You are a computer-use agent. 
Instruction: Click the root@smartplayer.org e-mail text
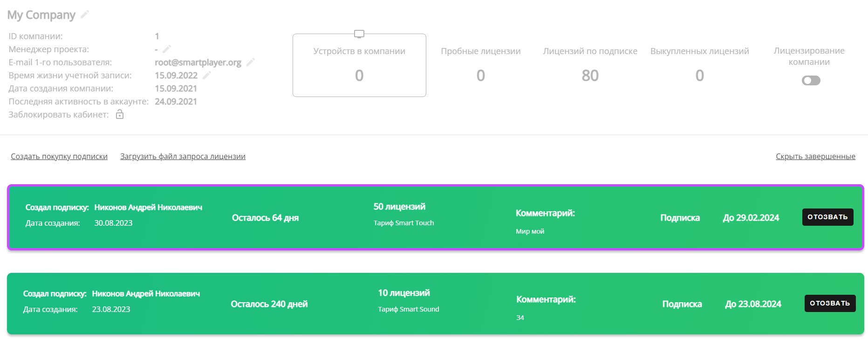[198, 62]
